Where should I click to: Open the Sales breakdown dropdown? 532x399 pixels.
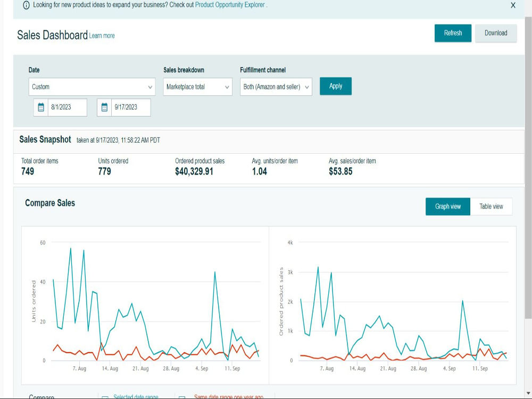point(198,87)
